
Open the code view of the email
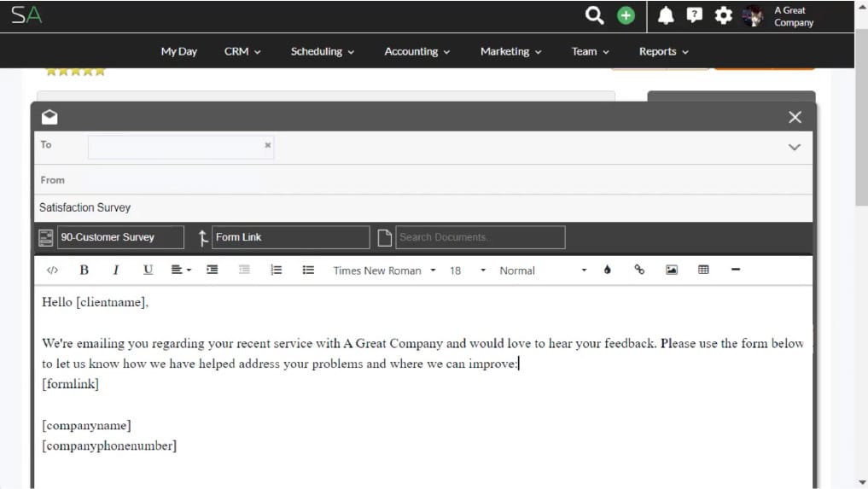pos(52,270)
